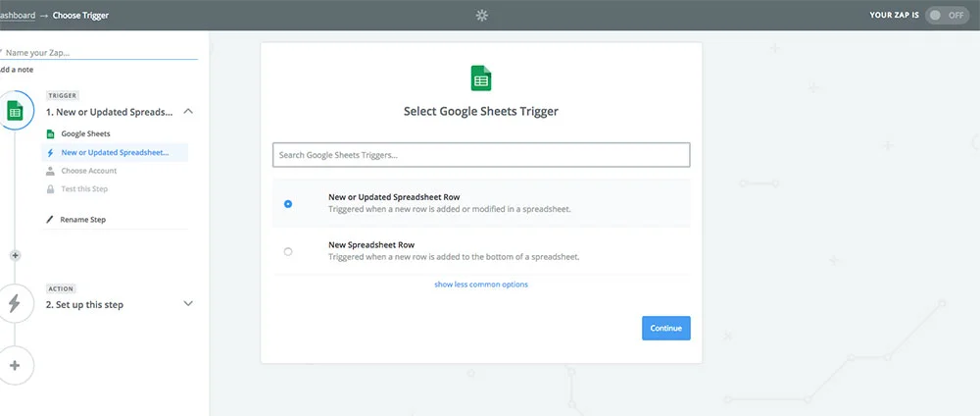Click the text Triggered when a new row is added or modified
The image size is (980, 416).
[x=450, y=209]
